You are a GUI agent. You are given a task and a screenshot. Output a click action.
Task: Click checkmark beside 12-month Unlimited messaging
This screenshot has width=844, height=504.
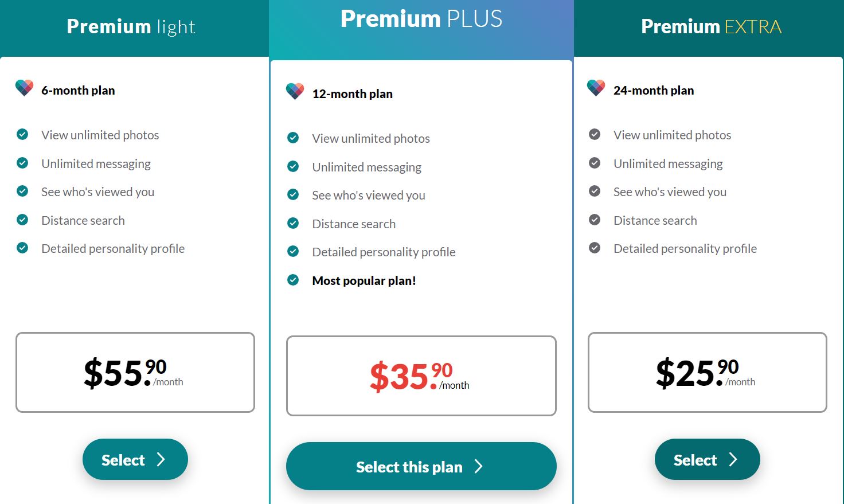[293, 166]
